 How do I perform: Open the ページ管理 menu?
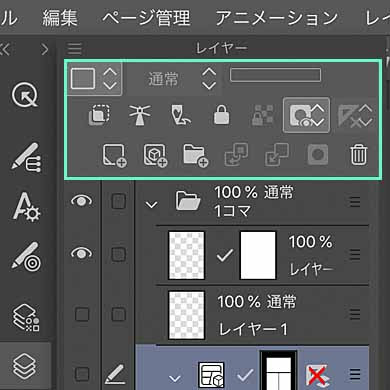[x=146, y=18]
